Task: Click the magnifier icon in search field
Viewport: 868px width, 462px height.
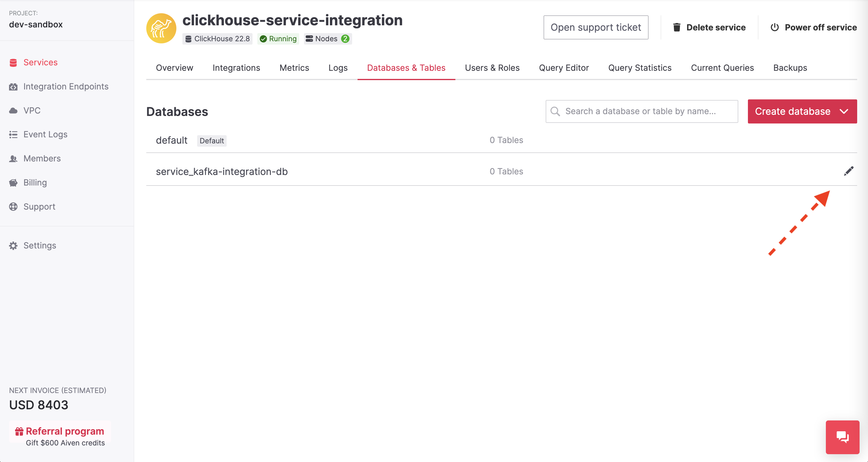Action: [555, 111]
